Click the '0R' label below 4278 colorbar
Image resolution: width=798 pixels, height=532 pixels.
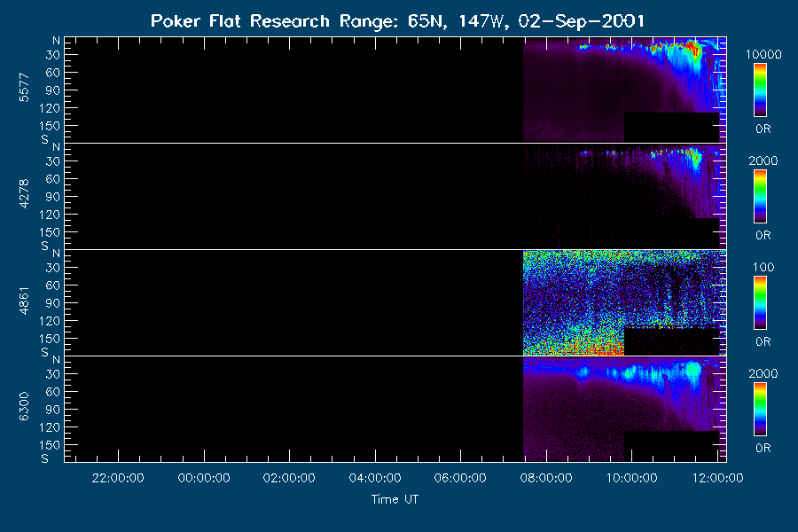pyautogui.click(x=763, y=235)
